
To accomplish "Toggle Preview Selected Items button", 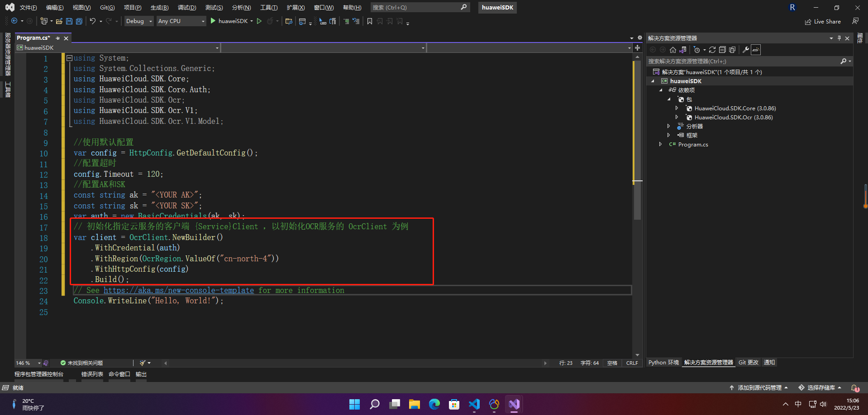I will point(756,50).
